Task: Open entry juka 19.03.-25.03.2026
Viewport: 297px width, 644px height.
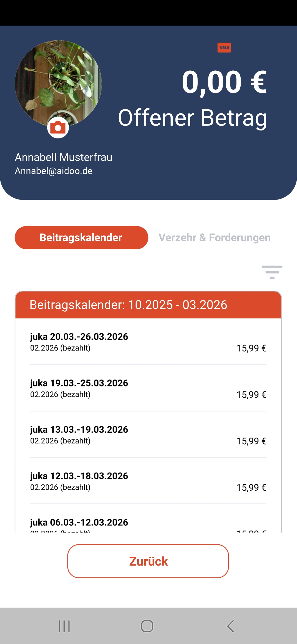Action: [148, 388]
